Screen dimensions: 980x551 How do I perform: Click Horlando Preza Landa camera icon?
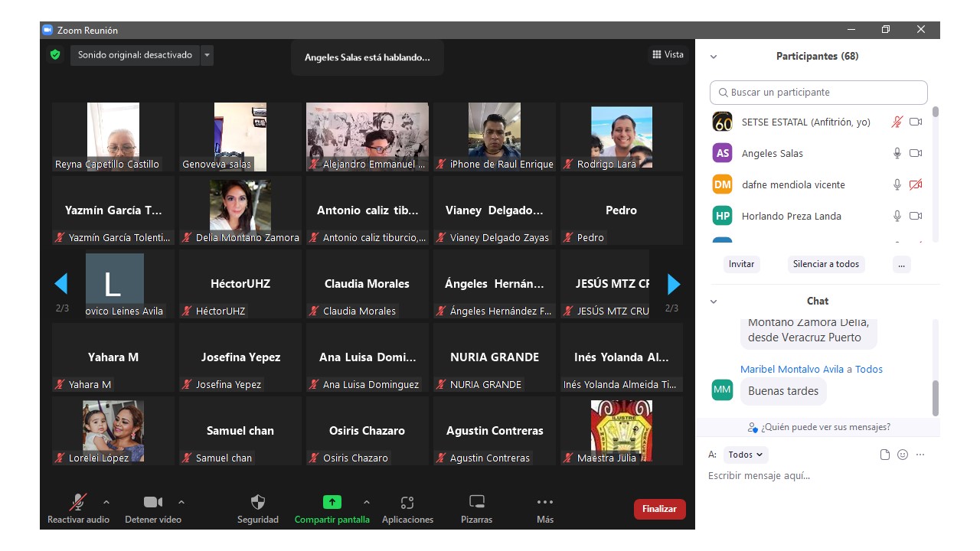pyautogui.click(x=916, y=216)
